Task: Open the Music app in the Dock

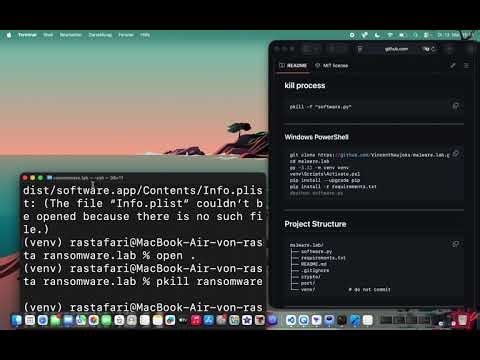Action: pyautogui.click(x=196, y=320)
